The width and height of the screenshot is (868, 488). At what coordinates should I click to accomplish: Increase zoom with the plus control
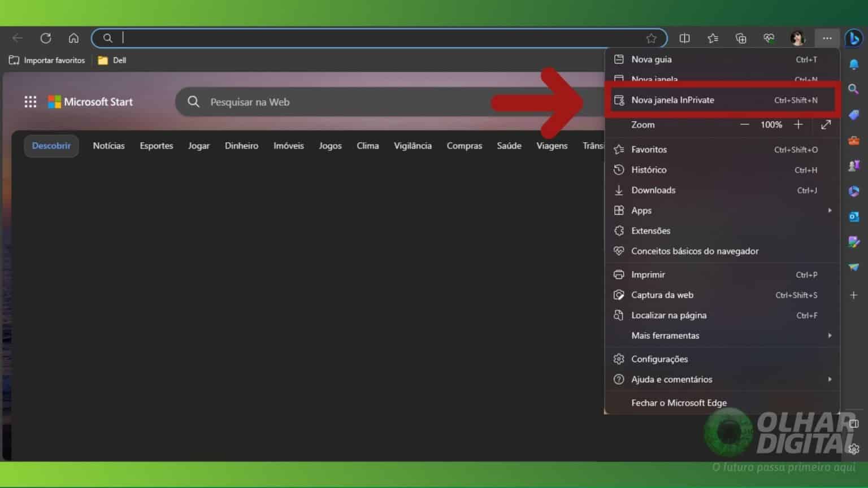coord(798,125)
